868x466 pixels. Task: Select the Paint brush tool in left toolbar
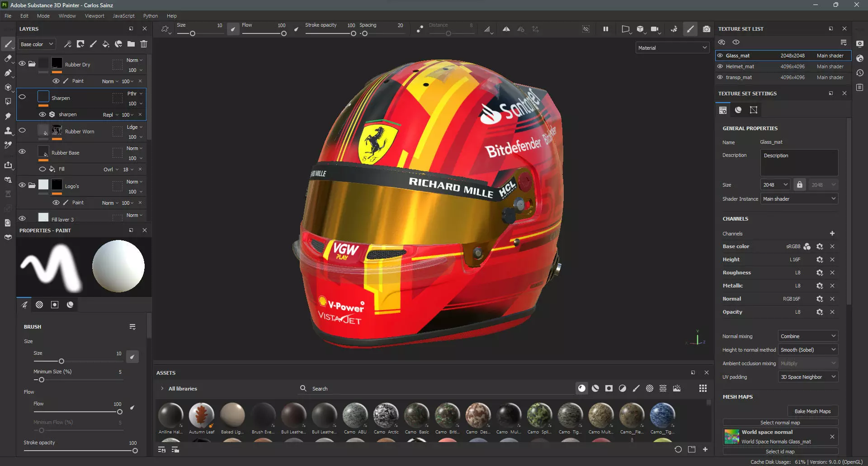[x=8, y=44]
